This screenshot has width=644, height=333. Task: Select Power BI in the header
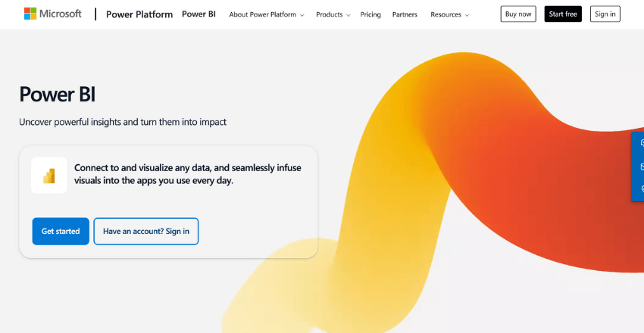(199, 14)
